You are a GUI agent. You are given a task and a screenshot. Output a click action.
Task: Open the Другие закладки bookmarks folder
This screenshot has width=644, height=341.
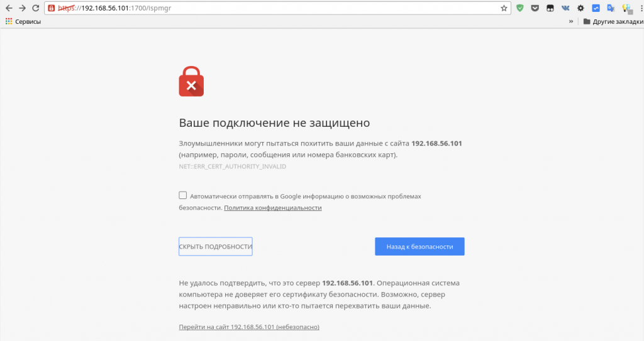coord(609,21)
